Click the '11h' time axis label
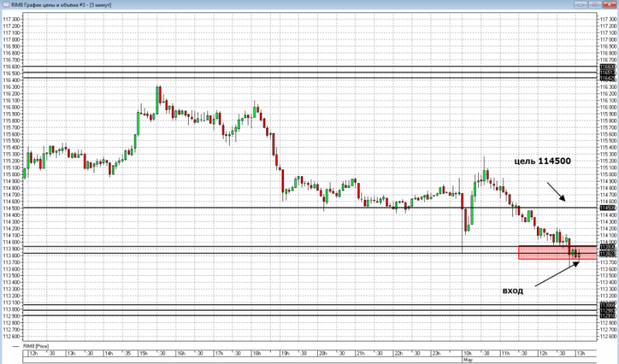The image size is (619, 364). click(x=505, y=353)
